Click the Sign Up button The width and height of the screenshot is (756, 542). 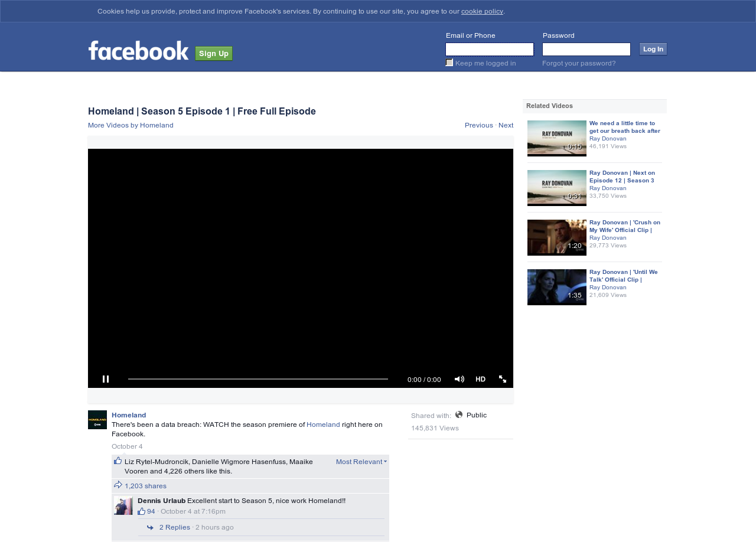tap(214, 54)
